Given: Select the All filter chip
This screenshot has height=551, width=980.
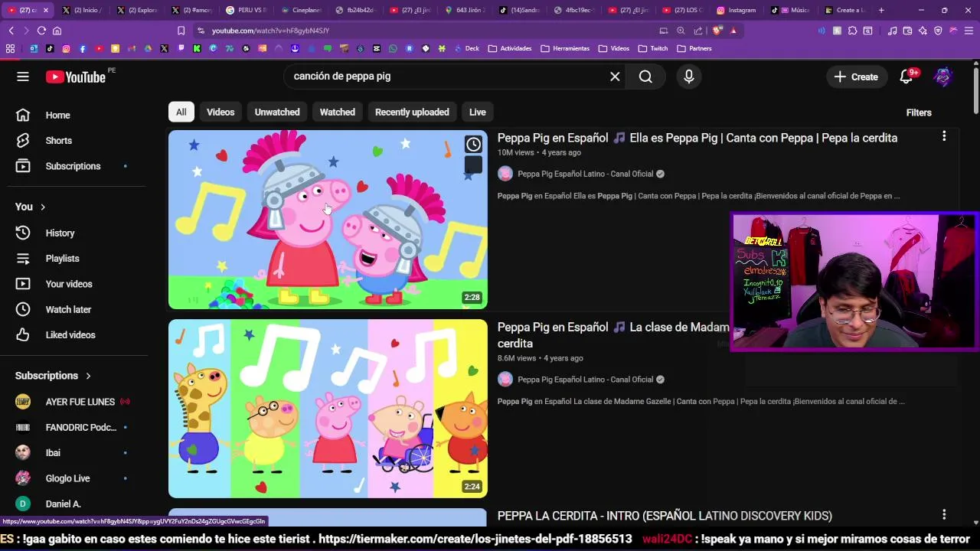Looking at the screenshot, I should (181, 112).
